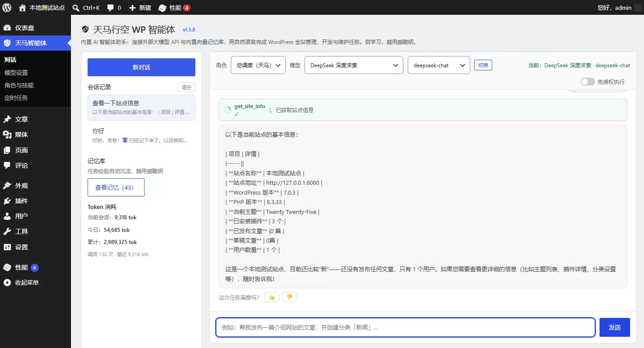
Task: Click the get_site_info tool name text
Action: click(250, 106)
